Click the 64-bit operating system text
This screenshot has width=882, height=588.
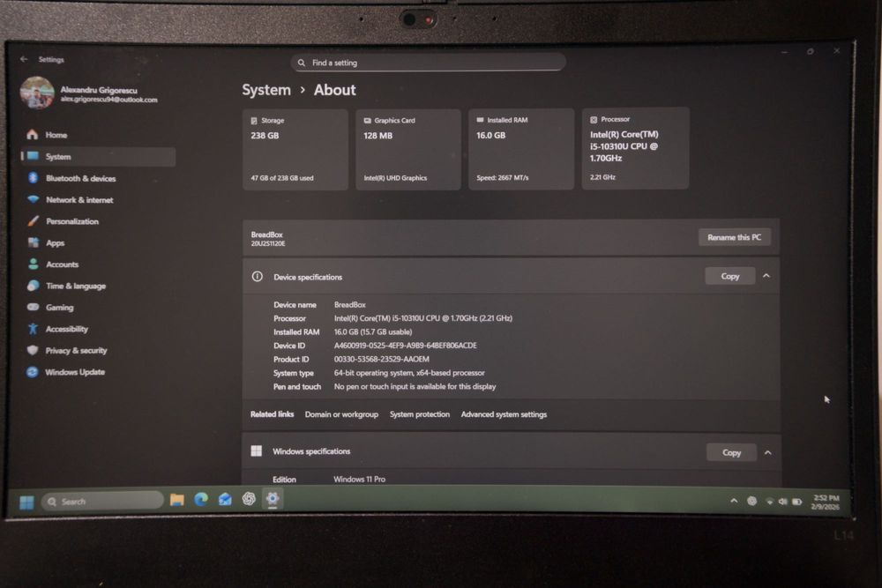pyautogui.click(x=409, y=373)
